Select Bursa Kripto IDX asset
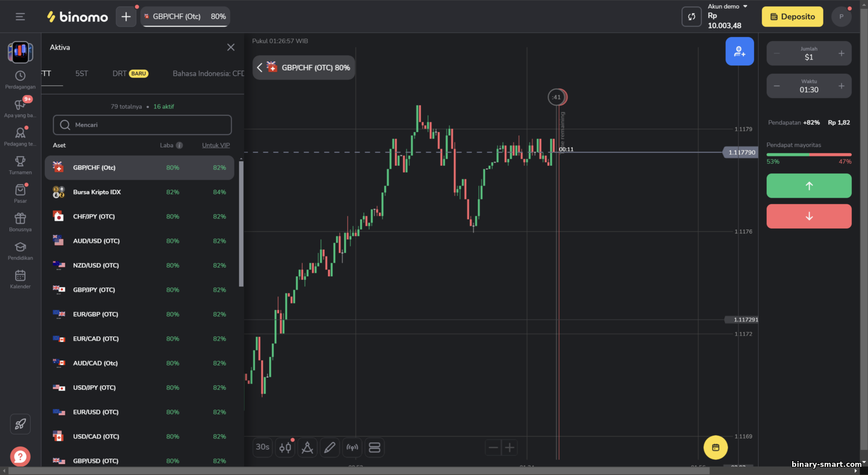The width and height of the screenshot is (868, 475). coord(139,192)
